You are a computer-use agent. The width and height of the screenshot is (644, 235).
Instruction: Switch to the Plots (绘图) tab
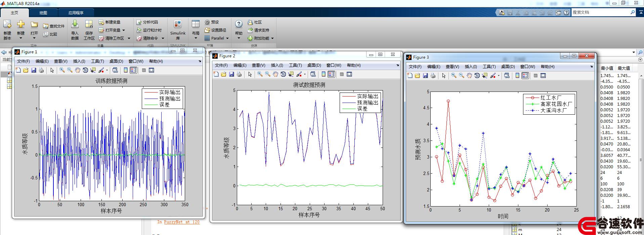[43, 13]
